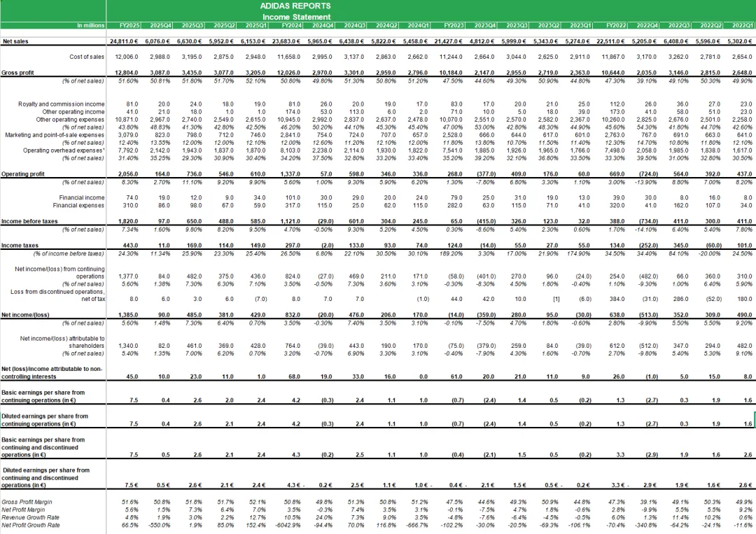Select "Net income/(loss) from continuing operations" label
The width and height of the screenshot is (756, 534).
[59, 273]
